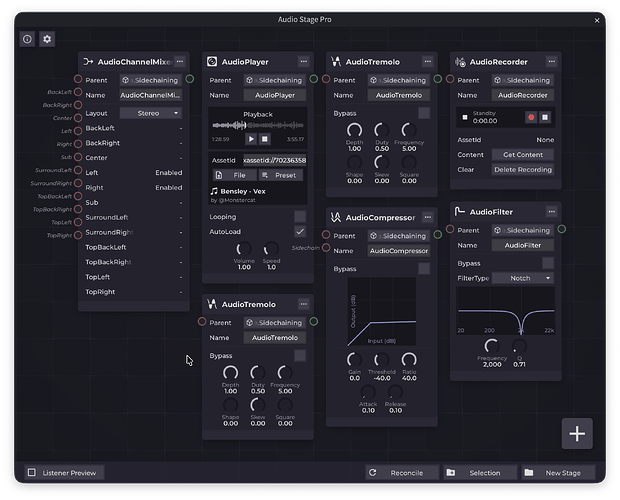Click the AssetId input field in AudioPlayer
The image size is (620, 500).
(x=274, y=160)
